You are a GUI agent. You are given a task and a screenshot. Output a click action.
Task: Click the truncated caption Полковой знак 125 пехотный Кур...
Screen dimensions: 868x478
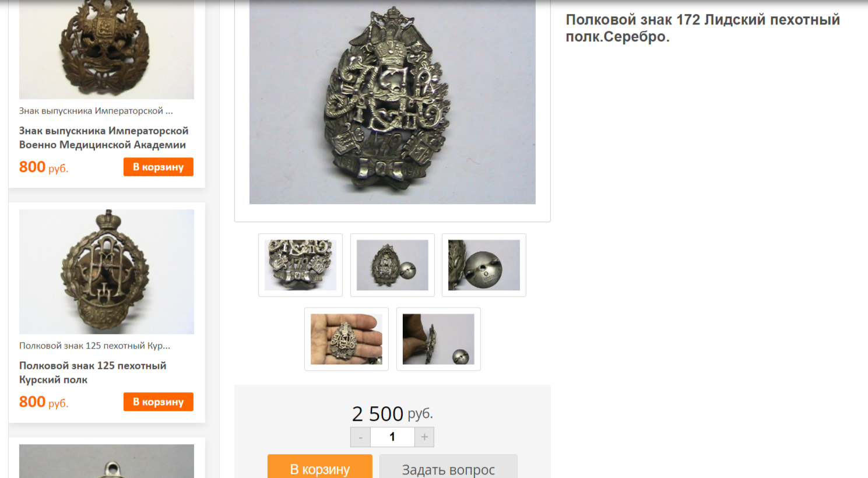coord(94,346)
